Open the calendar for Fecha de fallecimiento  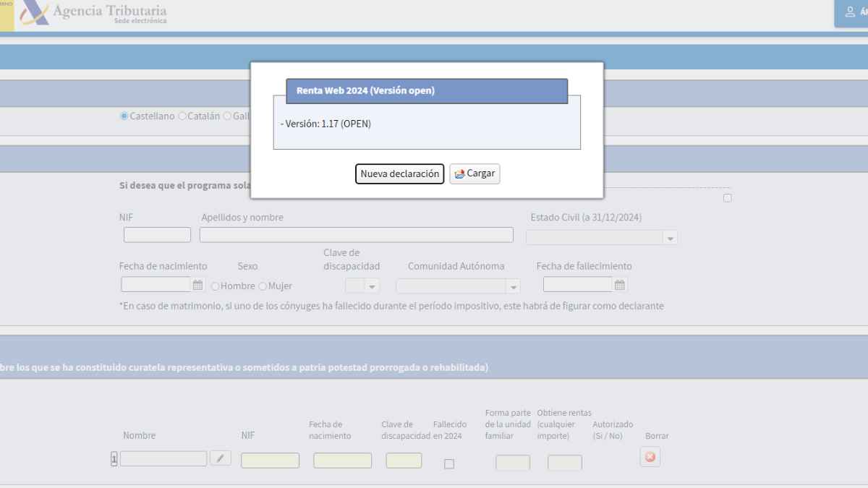619,285
